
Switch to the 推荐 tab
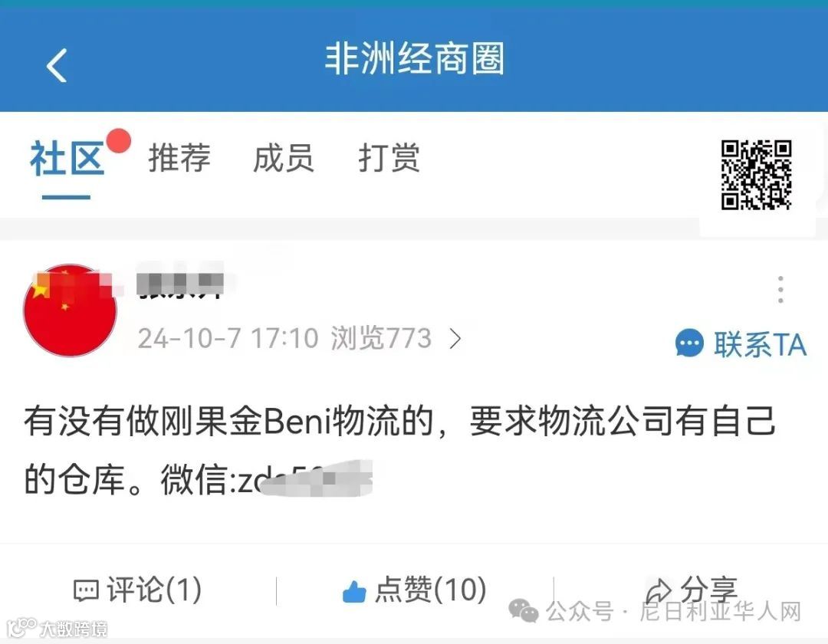tap(179, 157)
